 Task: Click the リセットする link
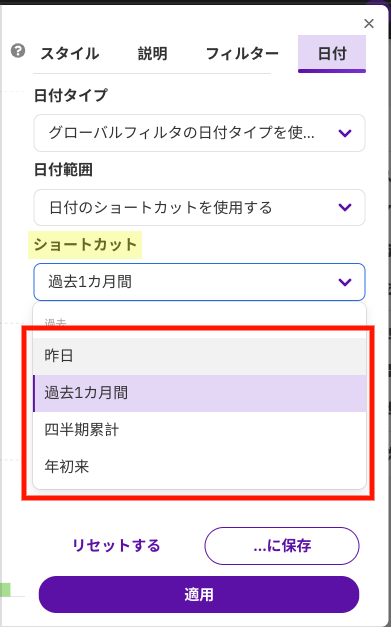click(x=116, y=546)
